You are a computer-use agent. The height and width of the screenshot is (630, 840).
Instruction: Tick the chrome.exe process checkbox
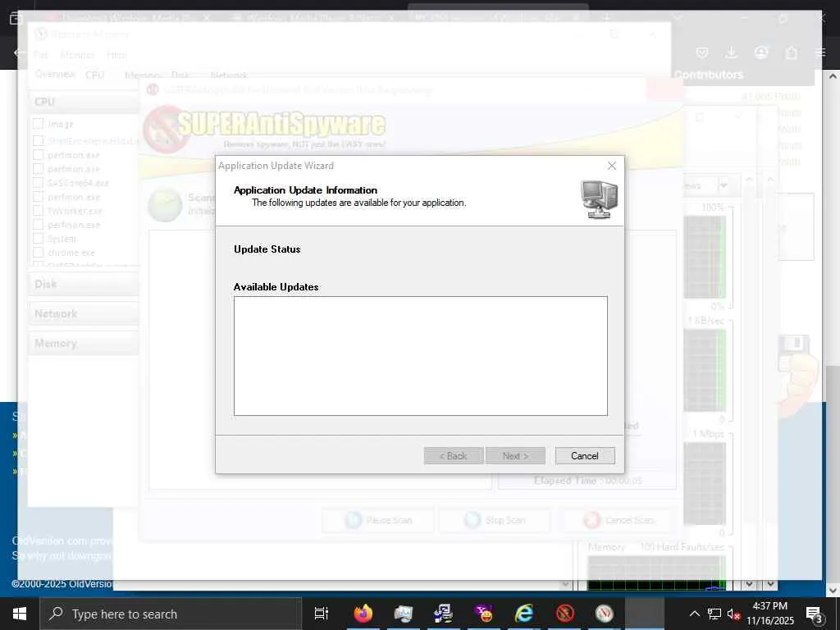pos(39,253)
